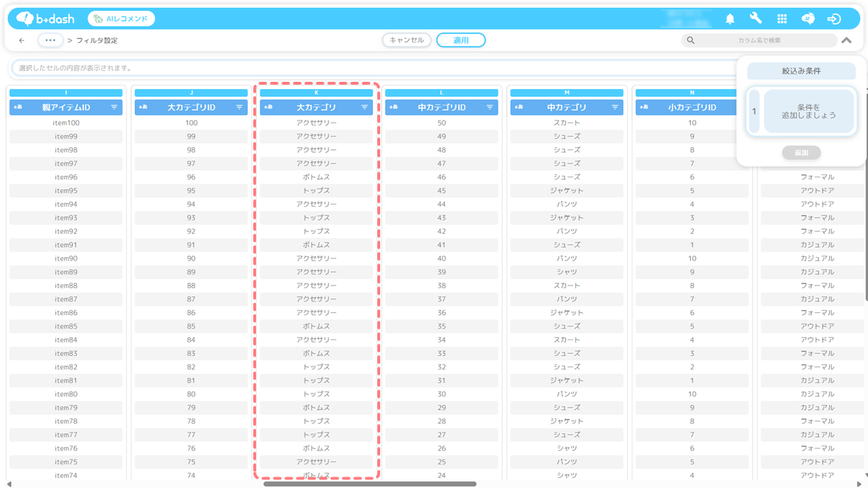
Task: Click the search magnifier icon
Action: coord(691,41)
